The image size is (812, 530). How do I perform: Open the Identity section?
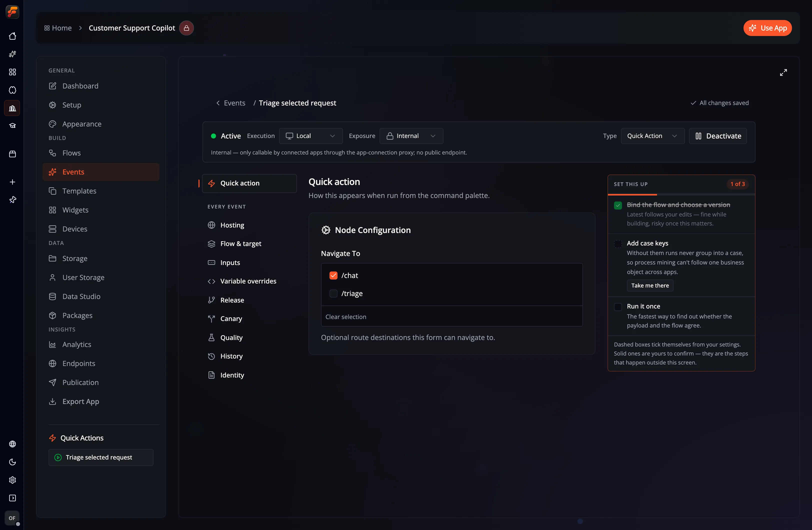click(250, 375)
